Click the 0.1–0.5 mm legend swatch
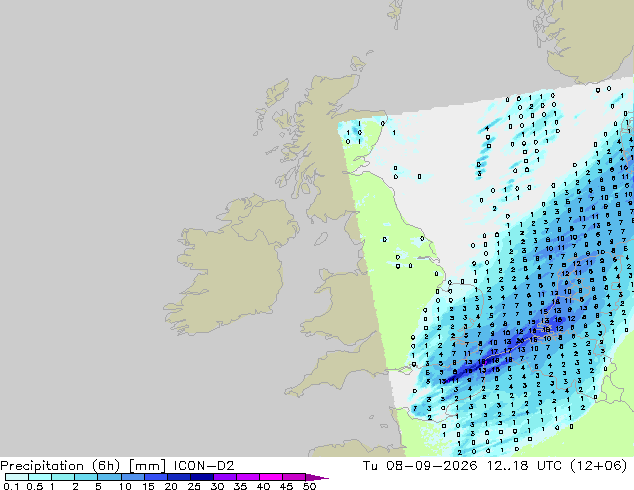 [x=17, y=477]
